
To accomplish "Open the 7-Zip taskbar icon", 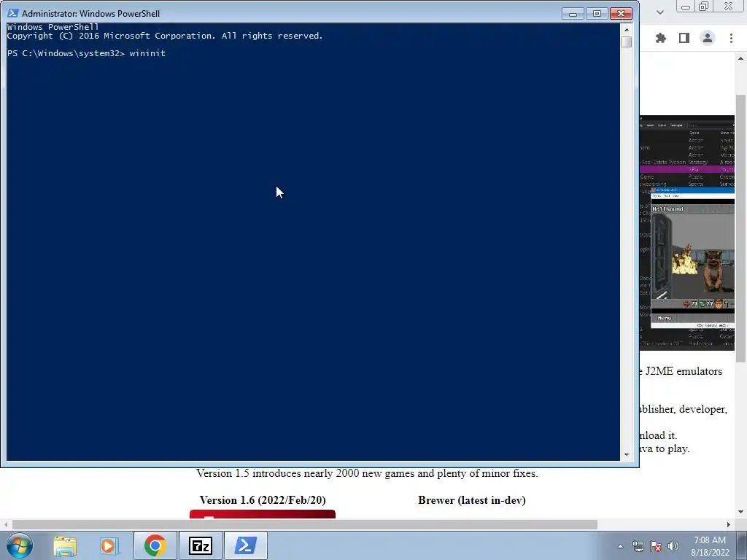I will pyautogui.click(x=200, y=545).
